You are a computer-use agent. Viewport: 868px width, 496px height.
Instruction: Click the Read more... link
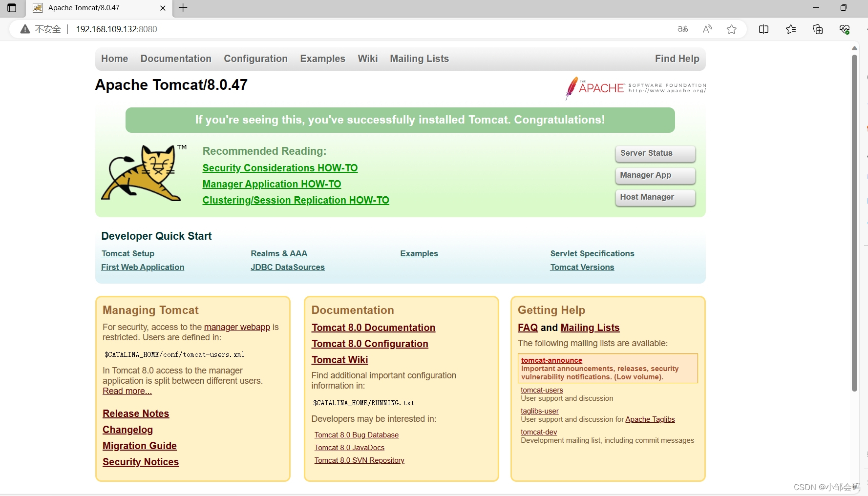127,391
